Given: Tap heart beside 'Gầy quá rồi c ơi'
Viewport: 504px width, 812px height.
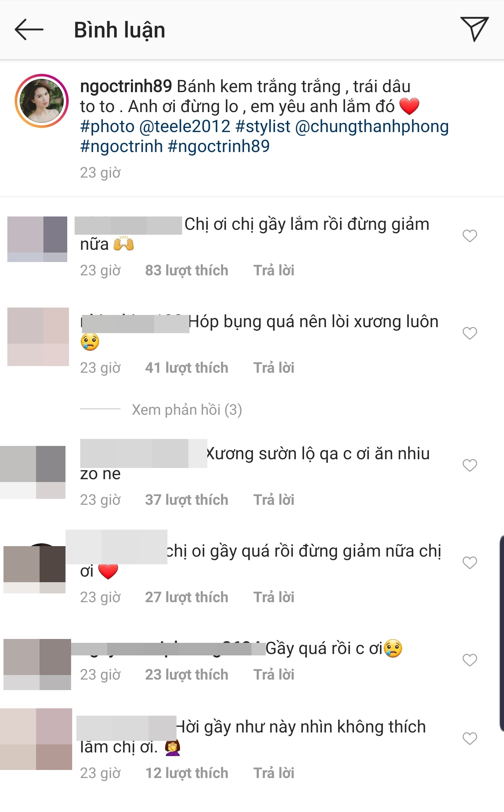Looking at the screenshot, I should [470, 660].
